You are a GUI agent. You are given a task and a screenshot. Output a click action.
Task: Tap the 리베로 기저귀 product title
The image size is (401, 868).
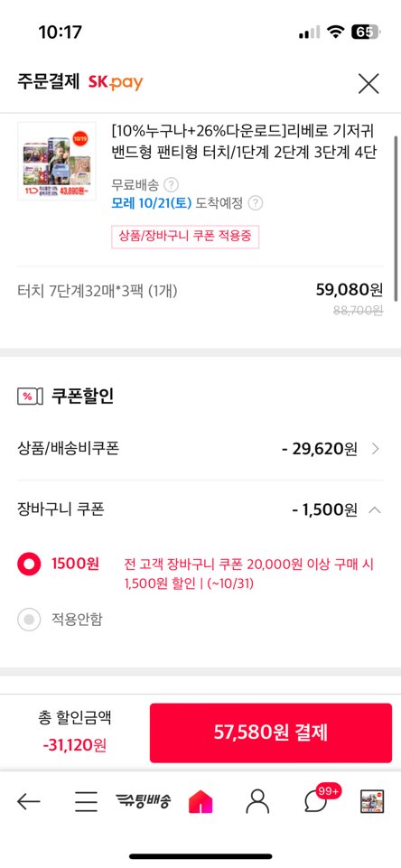tap(244, 143)
